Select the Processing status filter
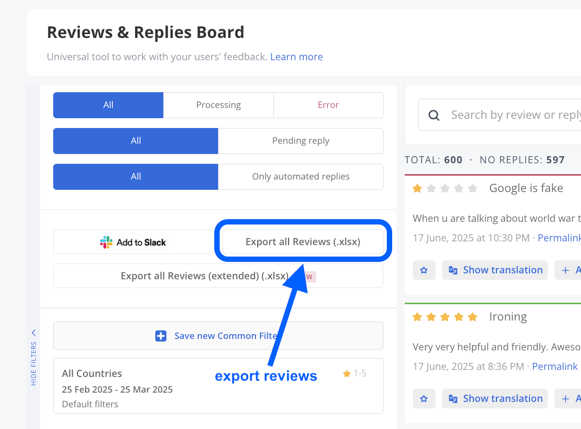The width and height of the screenshot is (581, 429). (218, 105)
